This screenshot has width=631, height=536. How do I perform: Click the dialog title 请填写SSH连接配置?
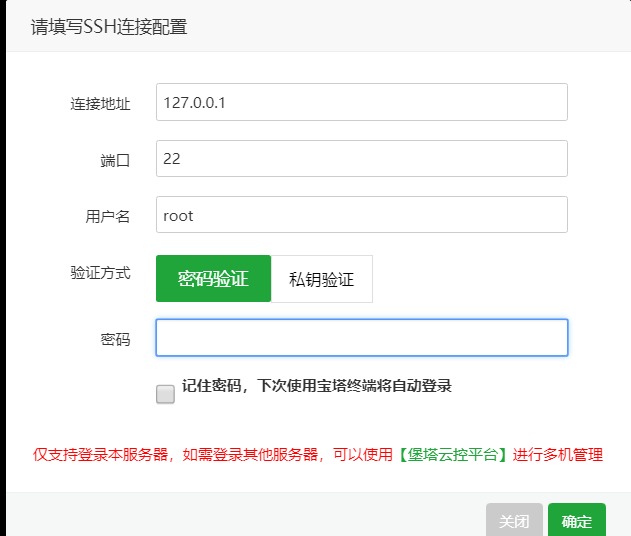(109, 27)
